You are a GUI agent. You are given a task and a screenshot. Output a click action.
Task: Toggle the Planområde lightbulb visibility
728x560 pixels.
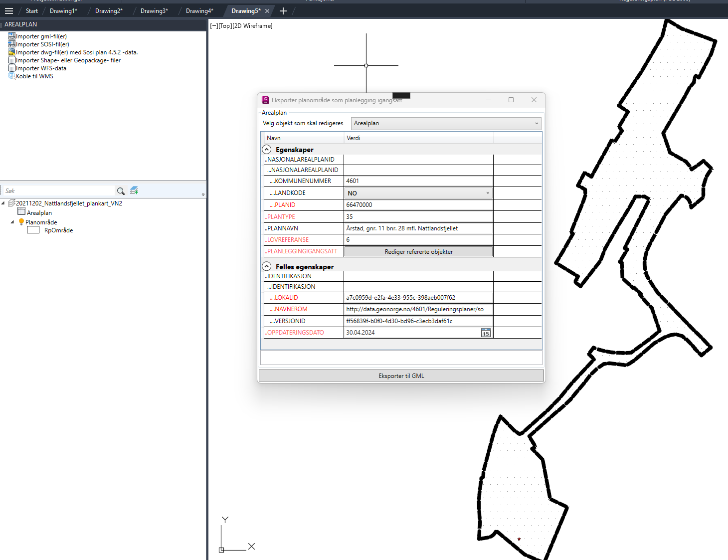21,222
